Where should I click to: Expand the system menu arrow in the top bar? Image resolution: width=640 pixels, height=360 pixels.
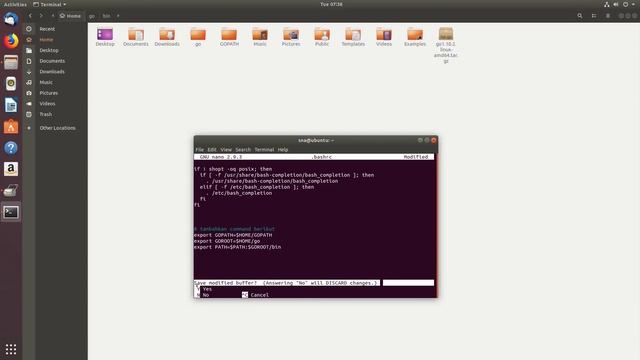coord(633,4)
